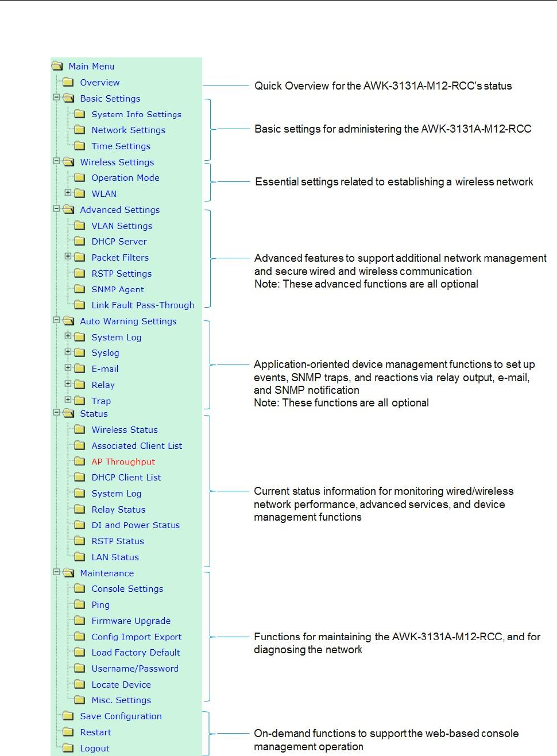Open the DHCP Server settings
The image size is (557, 756).
(x=119, y=242)
